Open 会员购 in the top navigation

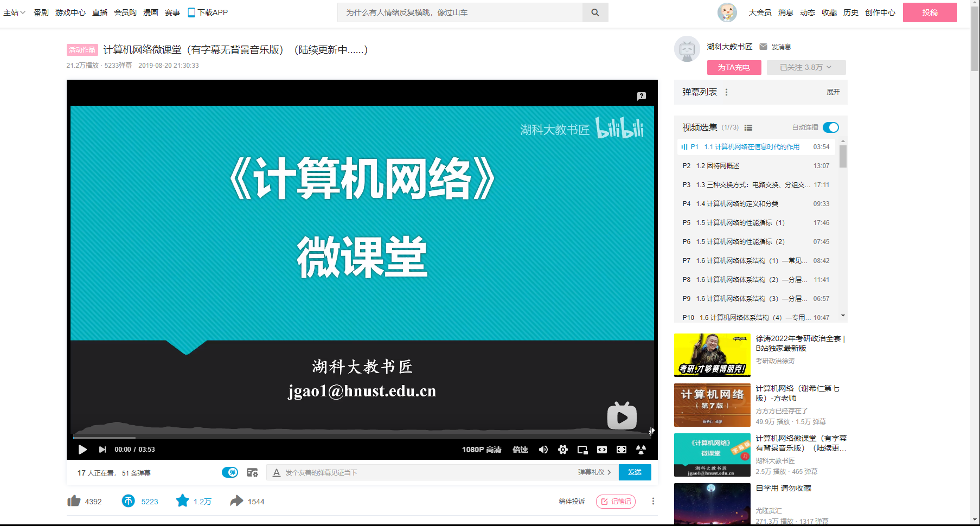point(125,12)
